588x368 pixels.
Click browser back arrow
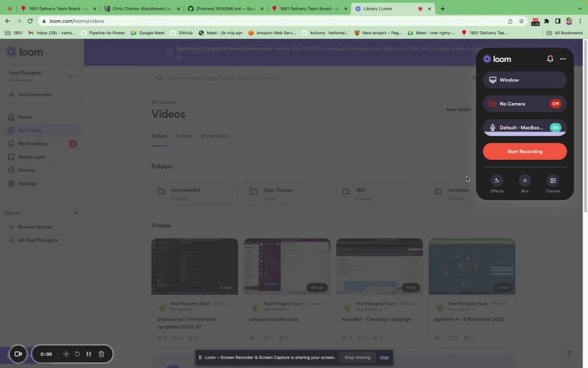pyautogui.click(x=7, y=21)
